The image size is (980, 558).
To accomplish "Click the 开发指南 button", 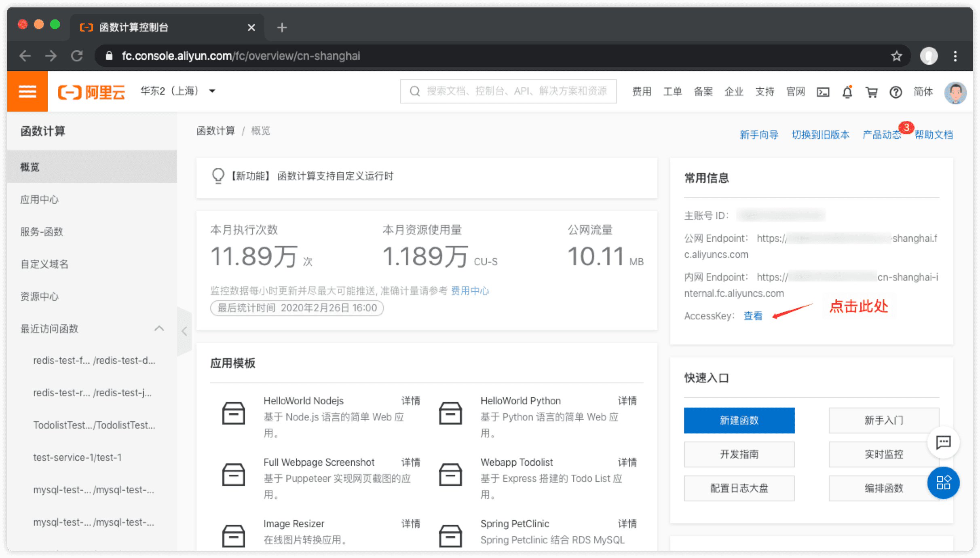I will [739, 454].
